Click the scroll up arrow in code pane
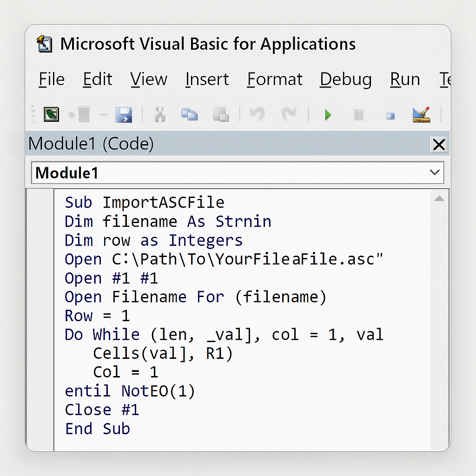The width and height of the screenshot is (476, 476). point(439,199)
